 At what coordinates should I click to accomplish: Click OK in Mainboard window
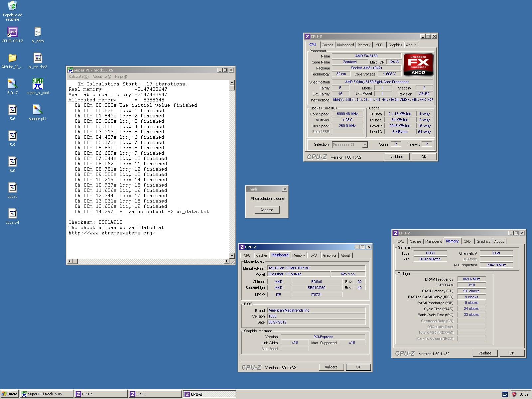click(x=358, y=367)
